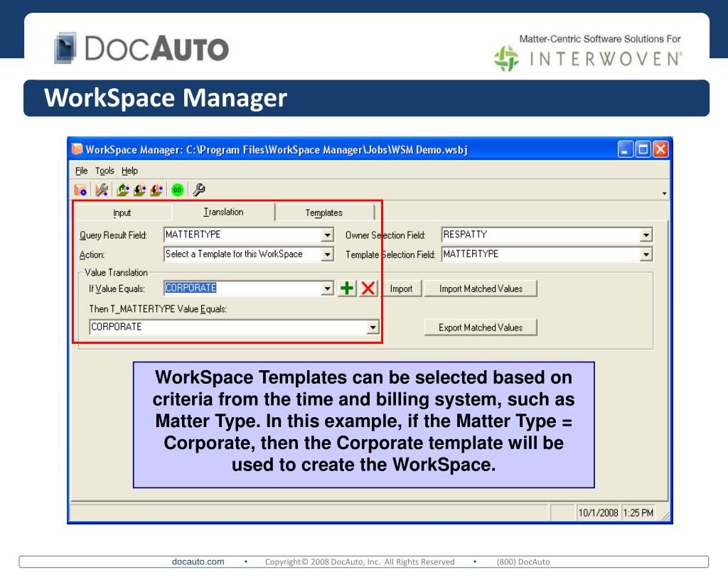Expand the If Value Equals dropdown
This screenshot has height=582, width=728.
[x=327, y=289]
